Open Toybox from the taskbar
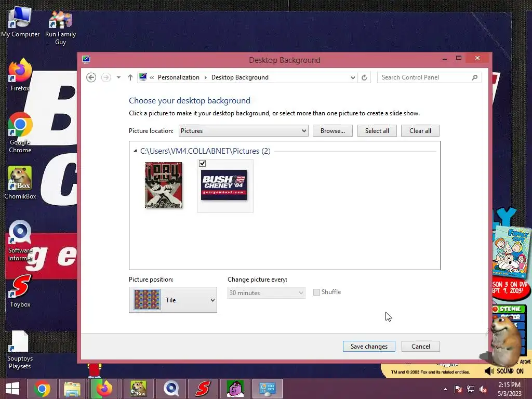Screen dimensions: 532x399 click(x=203, y=389)
